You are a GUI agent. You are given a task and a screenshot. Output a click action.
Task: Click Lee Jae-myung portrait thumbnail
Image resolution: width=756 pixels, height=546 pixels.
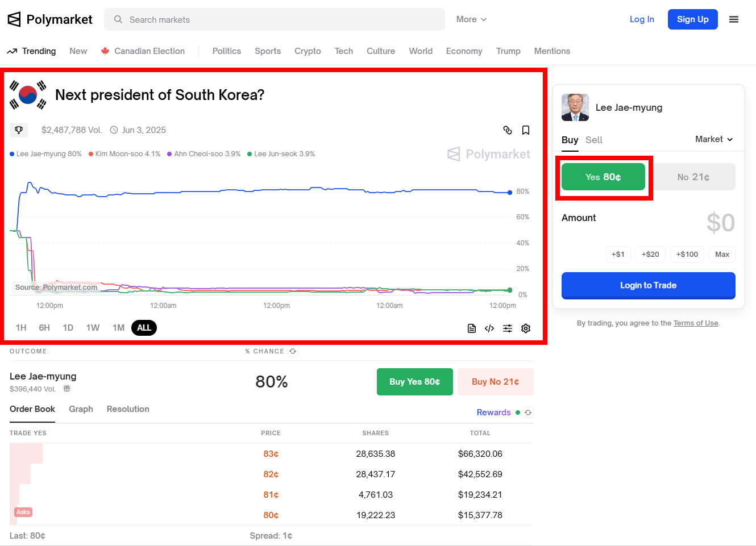[x=575, y=107]
